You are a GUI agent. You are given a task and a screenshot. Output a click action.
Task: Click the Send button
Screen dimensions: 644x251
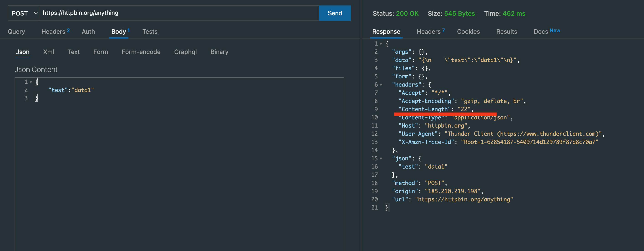pyautogui.click(x=335, y=13)
